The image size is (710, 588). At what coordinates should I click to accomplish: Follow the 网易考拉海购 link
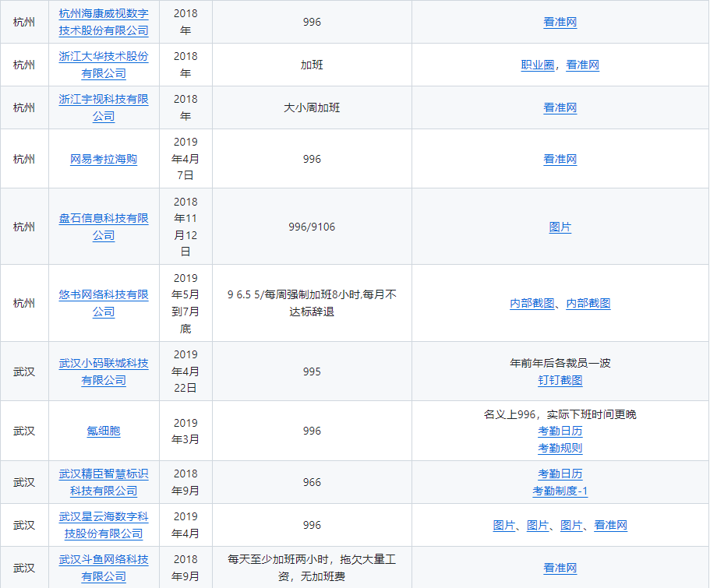[104, 159]
